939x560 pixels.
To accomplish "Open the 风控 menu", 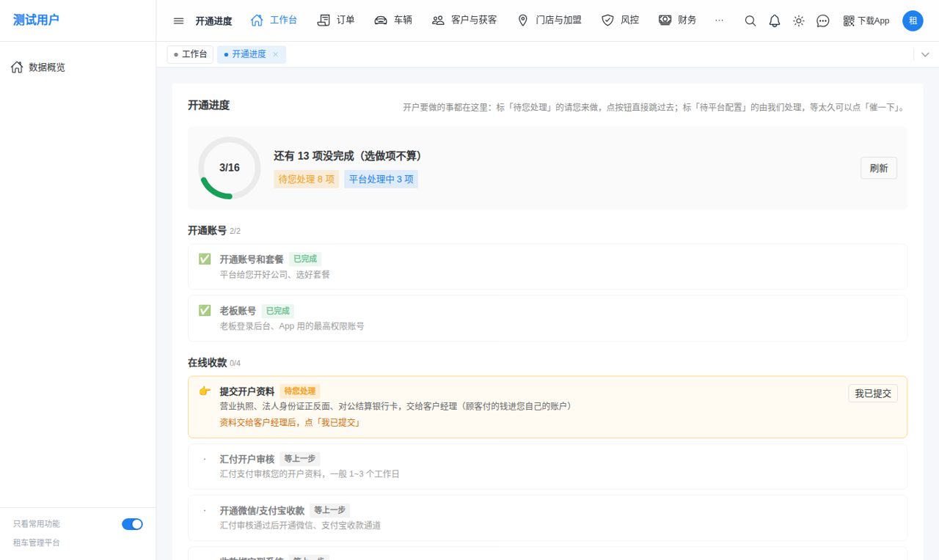I will tap(621, 21).
